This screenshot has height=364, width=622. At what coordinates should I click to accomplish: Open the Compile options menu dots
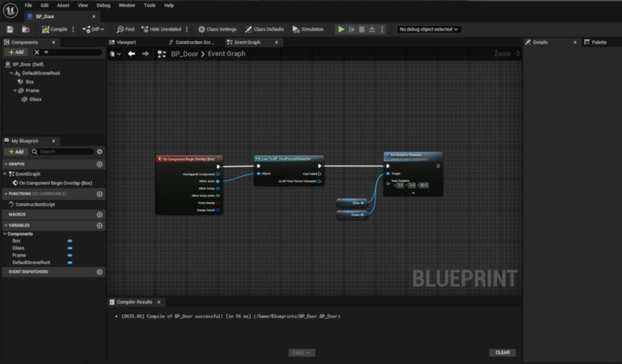coord(73,29)
